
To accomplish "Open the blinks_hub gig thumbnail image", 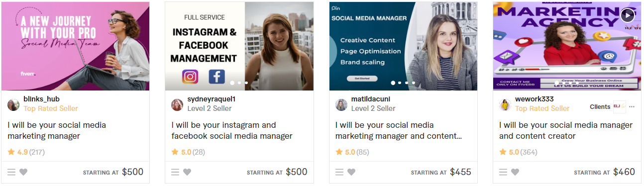I will click(x=75, y=46).
